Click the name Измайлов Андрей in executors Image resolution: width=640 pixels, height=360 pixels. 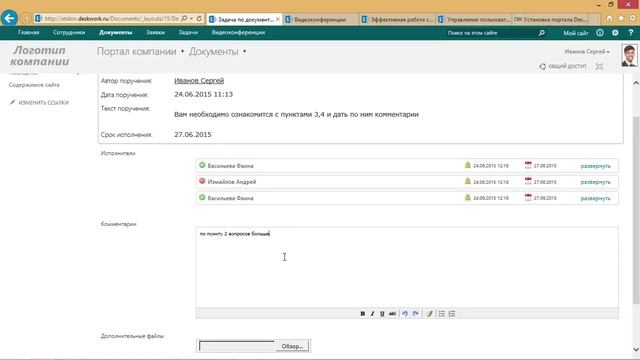[232, 182]
